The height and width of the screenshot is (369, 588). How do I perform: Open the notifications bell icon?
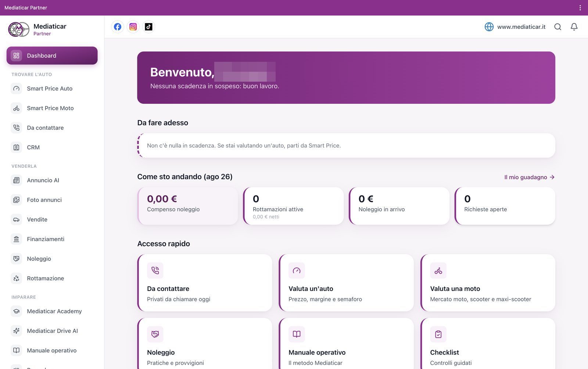coord(574,27)
